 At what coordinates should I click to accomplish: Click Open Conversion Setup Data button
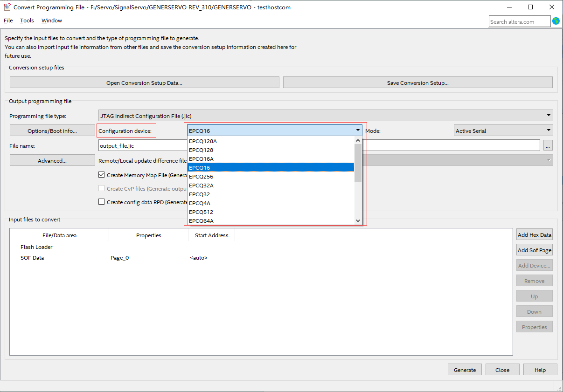pyautogui.click(x=145, y=83)
